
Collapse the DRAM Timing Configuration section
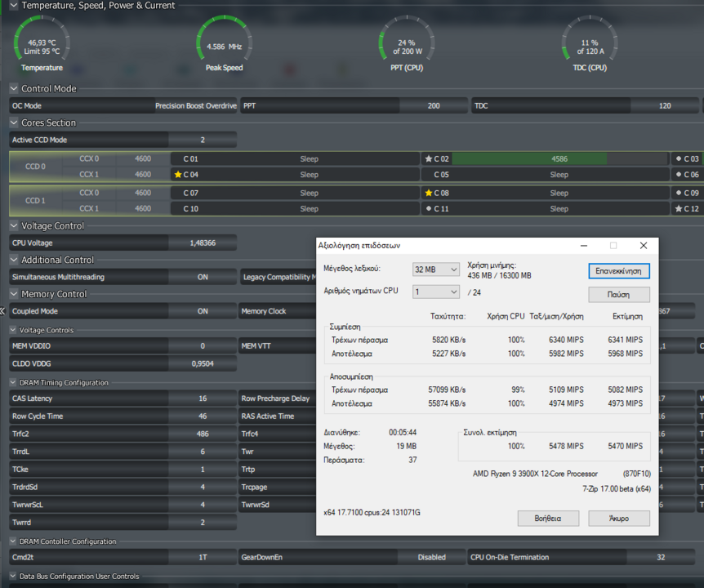click(14, 382)
